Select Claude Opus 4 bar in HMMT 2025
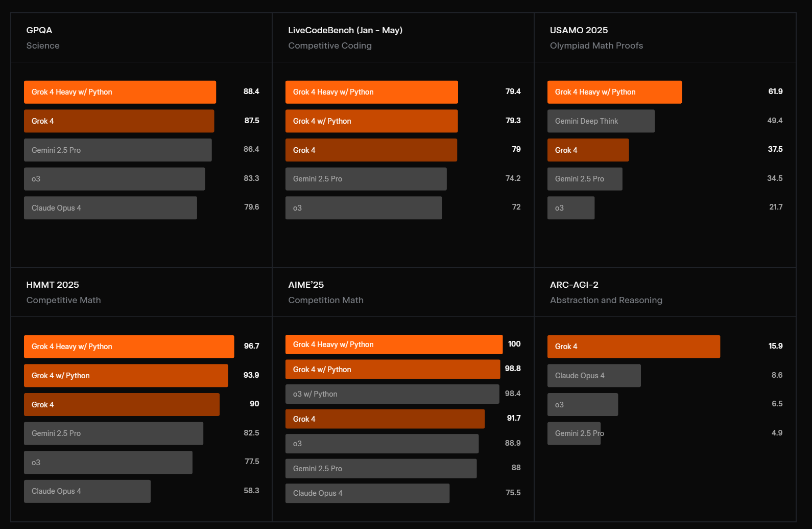812x529 pixels. tap(87, 491)
